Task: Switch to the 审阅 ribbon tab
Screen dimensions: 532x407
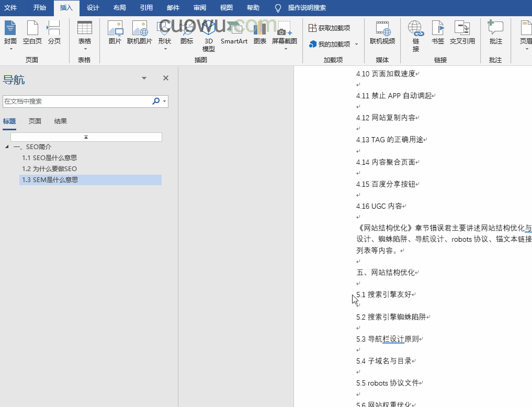Action: [x=199, y=8]
